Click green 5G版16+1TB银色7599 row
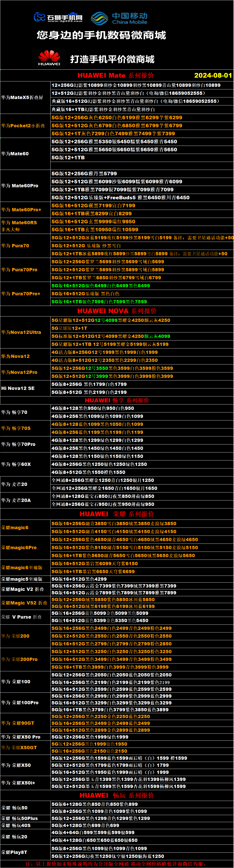 142,302
